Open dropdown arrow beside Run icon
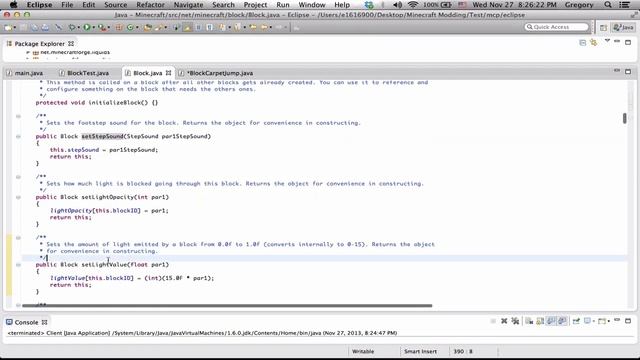The height and width of the screenshot is (360, 640). (93, 27)
